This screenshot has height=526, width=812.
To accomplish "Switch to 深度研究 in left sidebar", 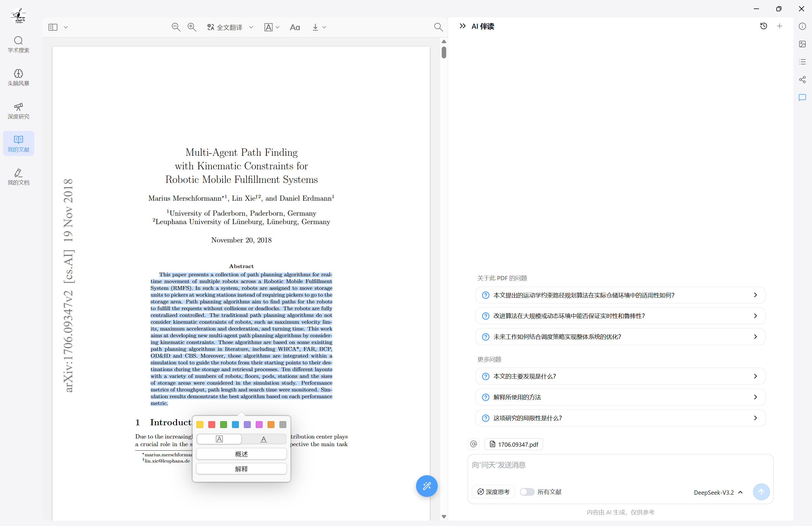I will [18, 111].
